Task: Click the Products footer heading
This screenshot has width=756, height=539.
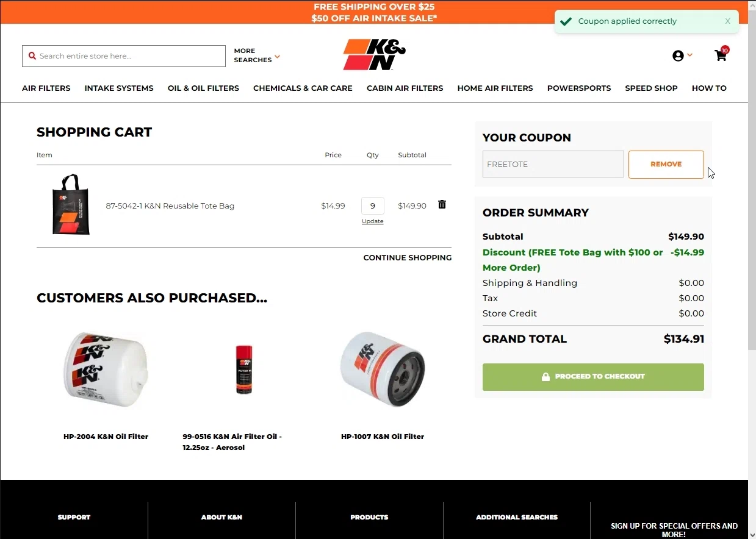Action: pyautogui.click(x=369, y=517)
